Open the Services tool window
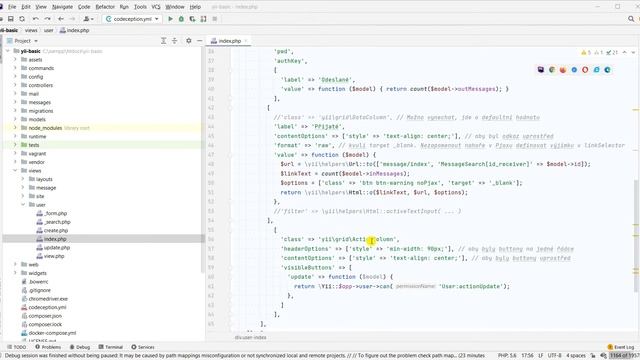 pyautogui.click(x=143, y=347)
